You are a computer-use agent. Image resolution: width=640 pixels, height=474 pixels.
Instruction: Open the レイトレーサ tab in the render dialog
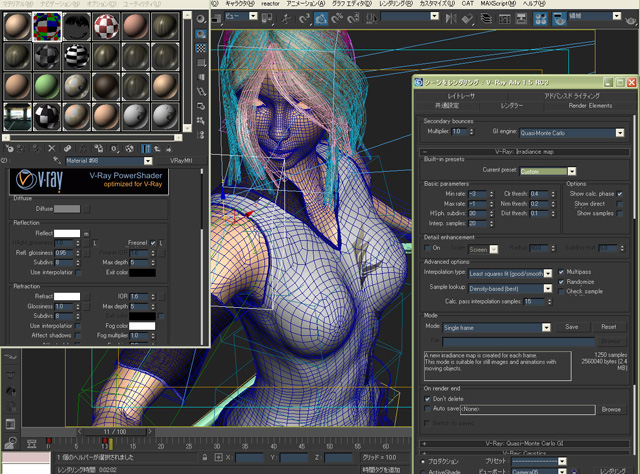(x=461, y=96)
